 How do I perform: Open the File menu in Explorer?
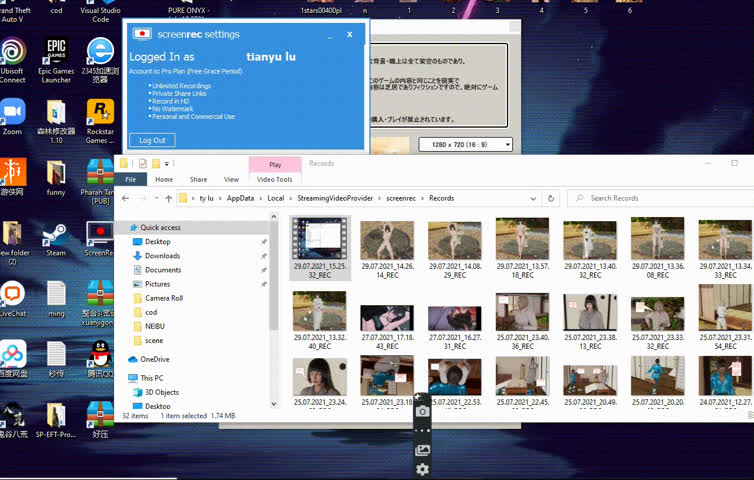[130, 179]
